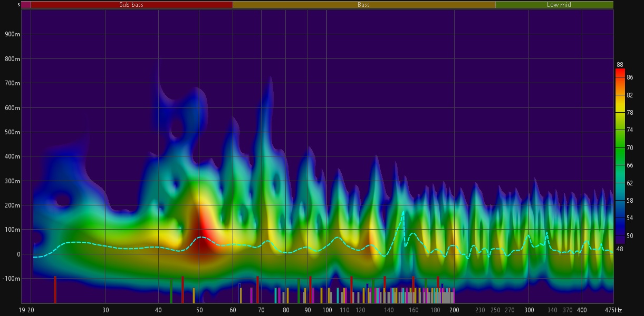Screen dimensions: 644x316
Task: Click the 0 label on the time axis
Action: click(18, 254)
